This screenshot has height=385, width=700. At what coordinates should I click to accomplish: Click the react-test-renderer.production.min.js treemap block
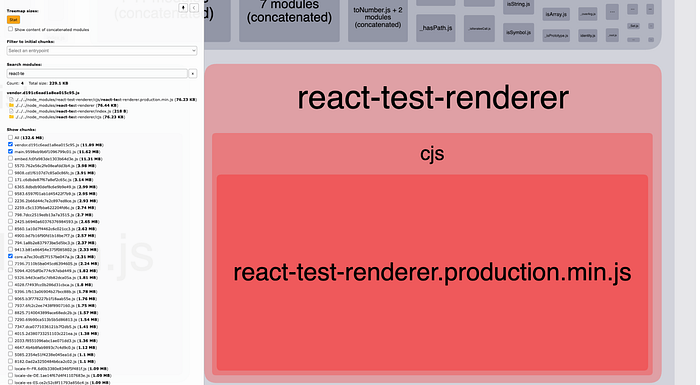(x=432, y=272)
